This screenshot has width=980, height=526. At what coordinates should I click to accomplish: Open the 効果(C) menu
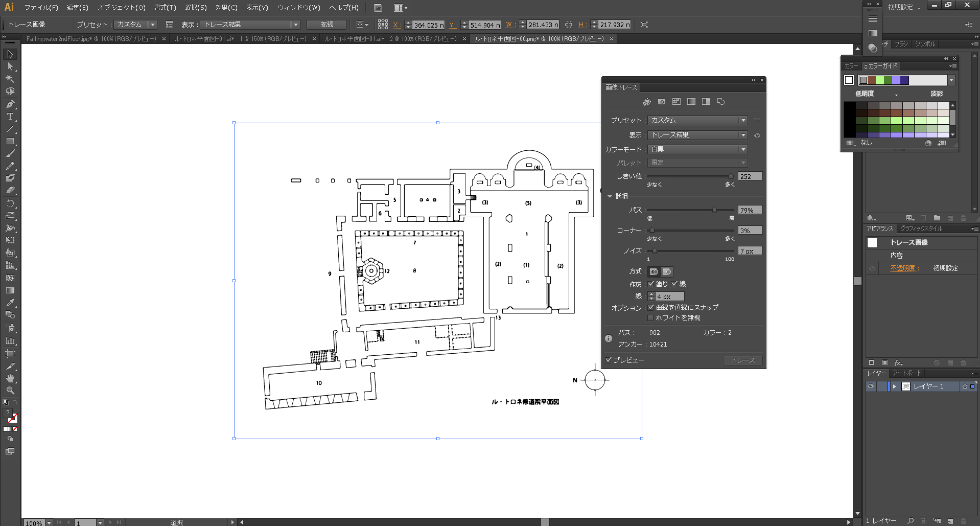point(226,8)
